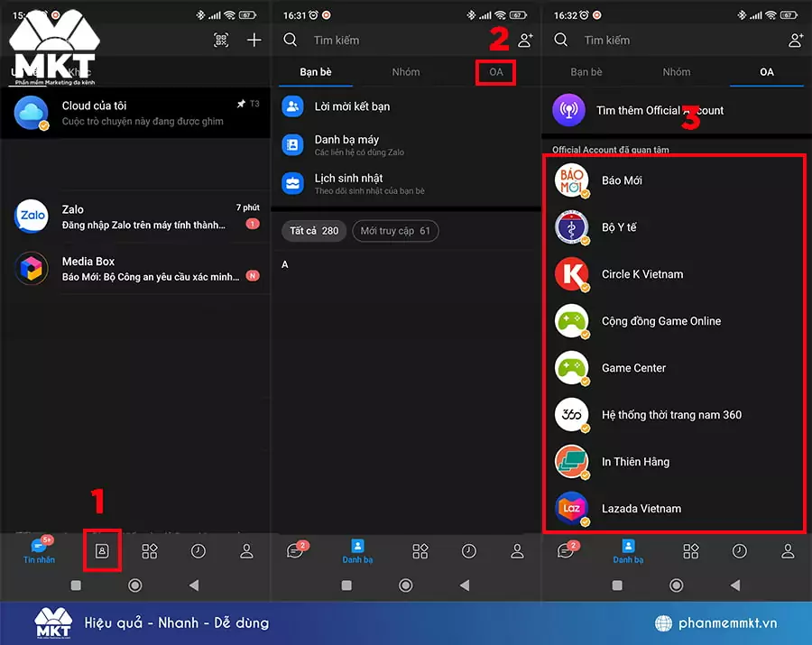This screenshot has height=645, width=812.
Task: Tap messages icon in third phone bottom bar
Action: (567, 551)
